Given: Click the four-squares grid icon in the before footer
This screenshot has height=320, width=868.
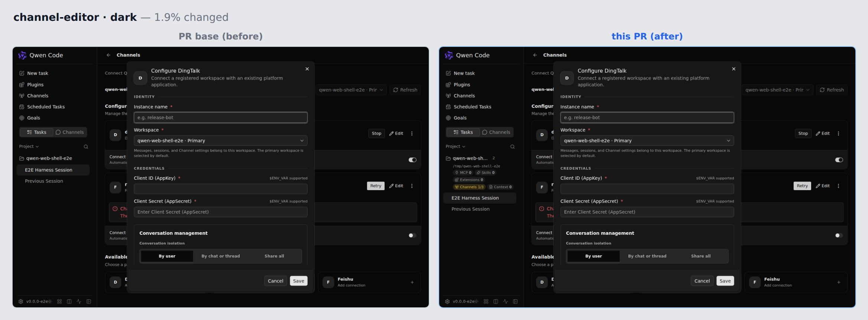Looking at the screenshot, I should coord(59,301).
